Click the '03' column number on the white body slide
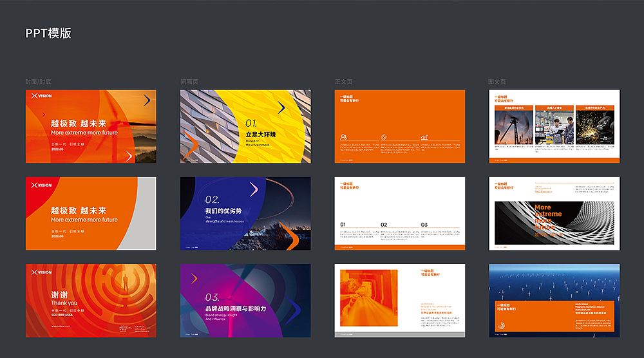 [x=424, y=225]
